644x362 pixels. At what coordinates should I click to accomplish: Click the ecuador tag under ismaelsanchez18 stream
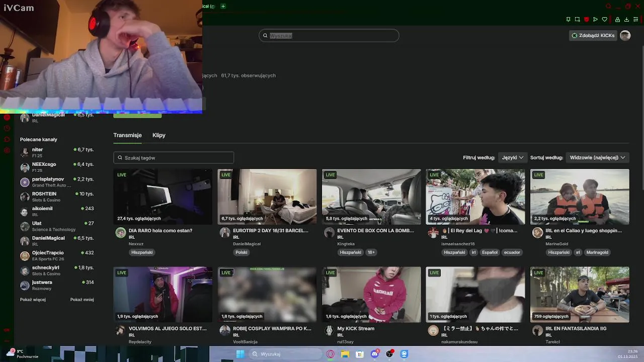(x=512, y=252)
